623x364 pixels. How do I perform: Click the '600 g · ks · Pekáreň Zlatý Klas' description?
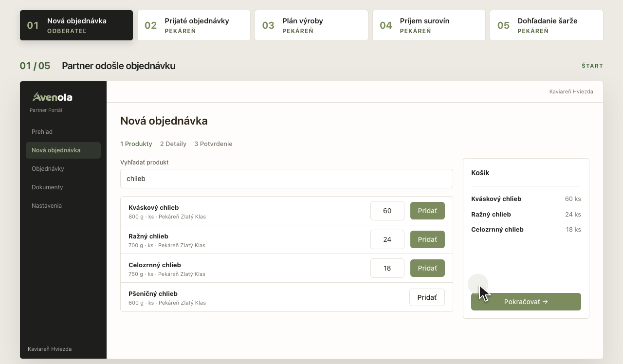click(167, 303)
